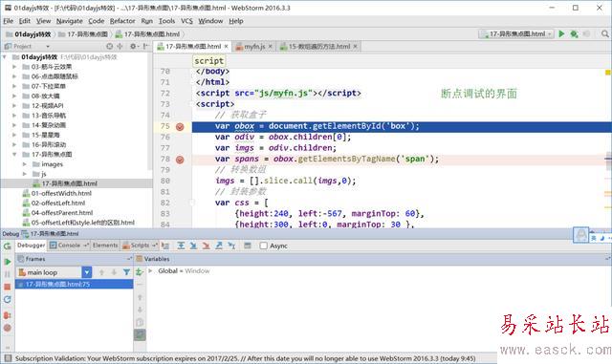Image resolution: width=612 pixels, height=364 pixels.
Task: Close the myfn.js tab
Action: [x=270, y=47]
